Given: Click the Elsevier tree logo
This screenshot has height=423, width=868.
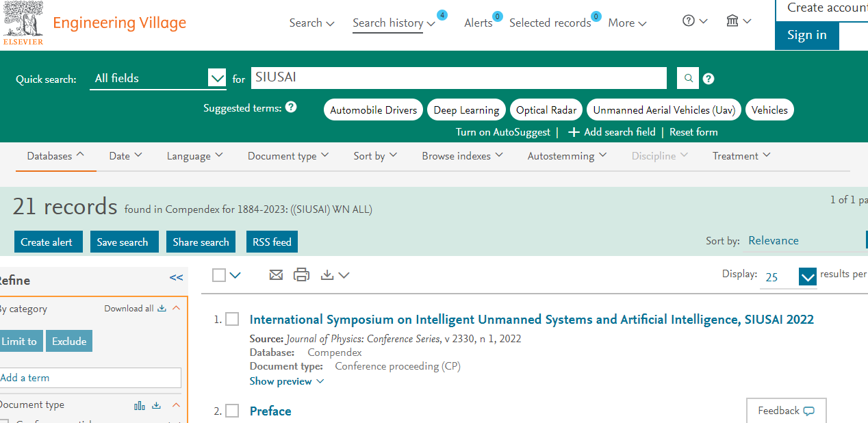Looking at the screenshot, I should pos(23,23).
